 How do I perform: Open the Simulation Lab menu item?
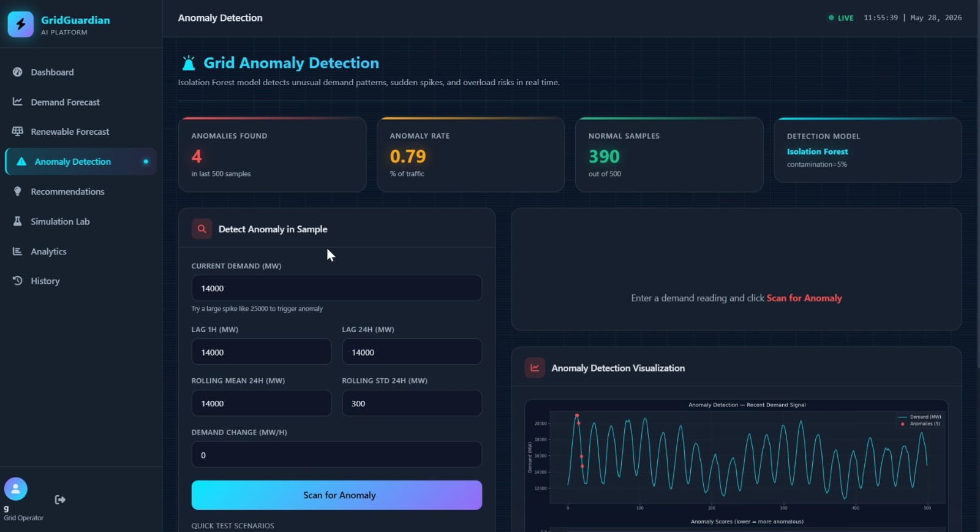pos(81,221)
